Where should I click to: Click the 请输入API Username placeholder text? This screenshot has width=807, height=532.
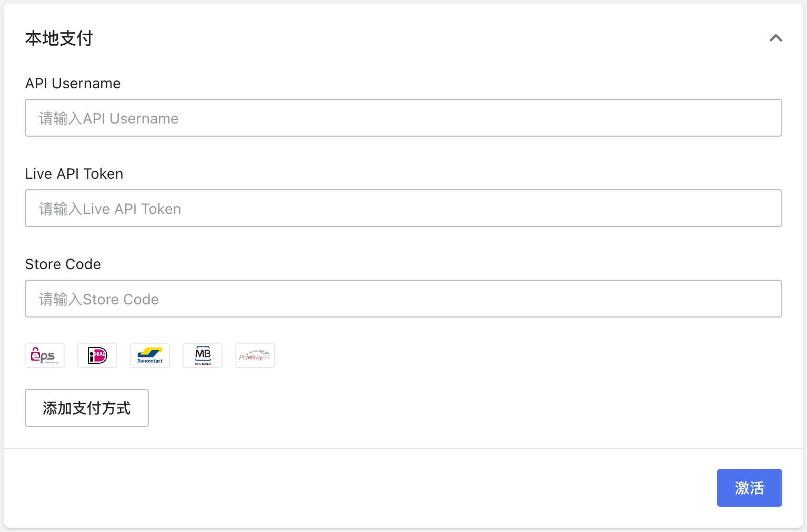point(109,119)
